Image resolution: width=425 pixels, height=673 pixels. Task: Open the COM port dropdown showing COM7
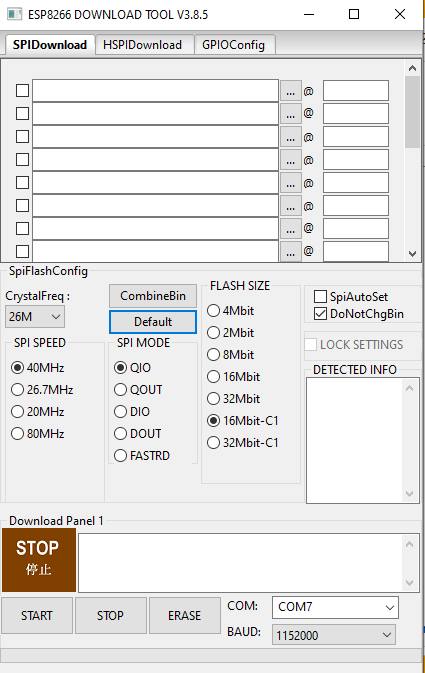335,607
